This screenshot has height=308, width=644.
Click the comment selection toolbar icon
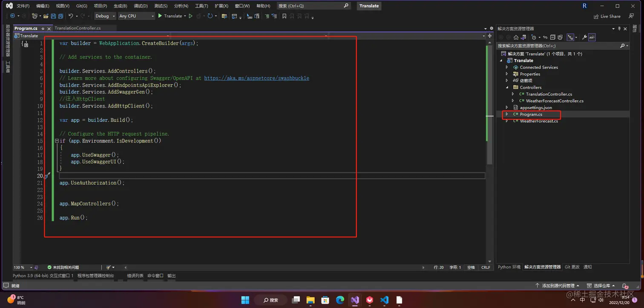click(267, 16)
